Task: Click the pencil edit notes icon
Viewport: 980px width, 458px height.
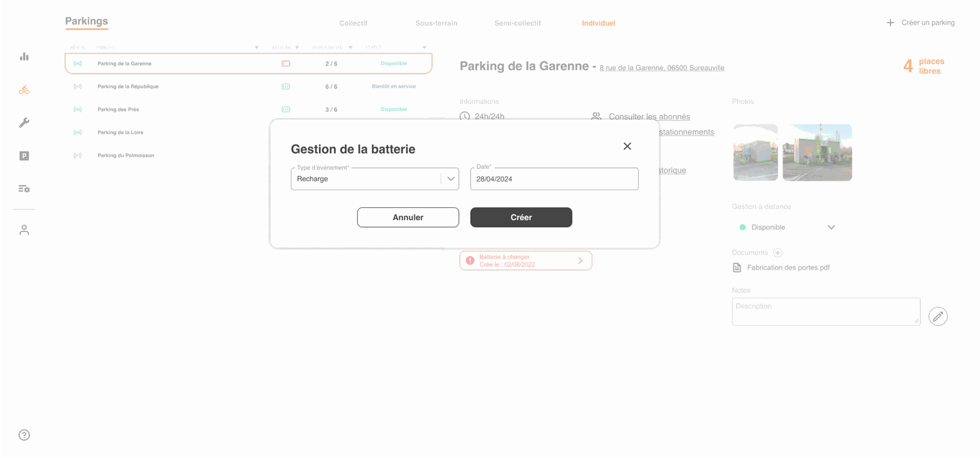Action: 938,317
